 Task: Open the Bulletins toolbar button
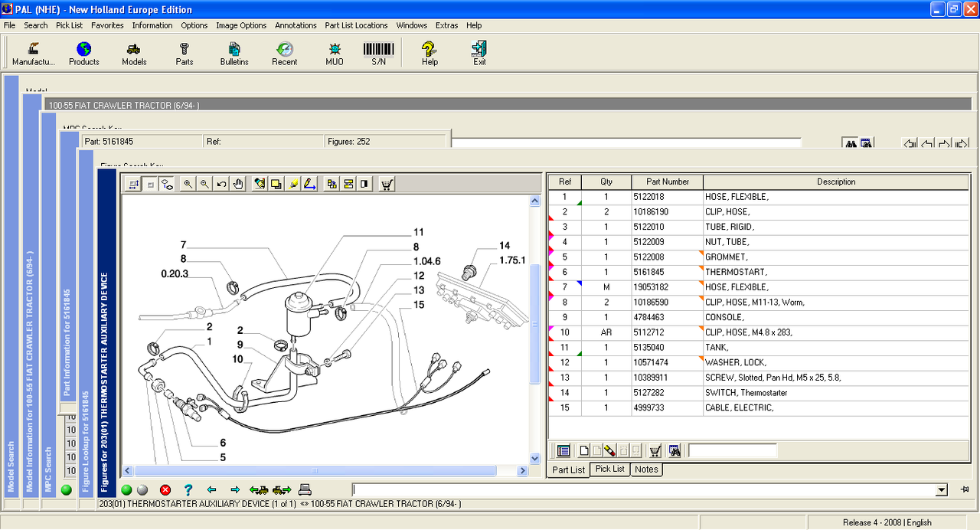click(234, 54)
